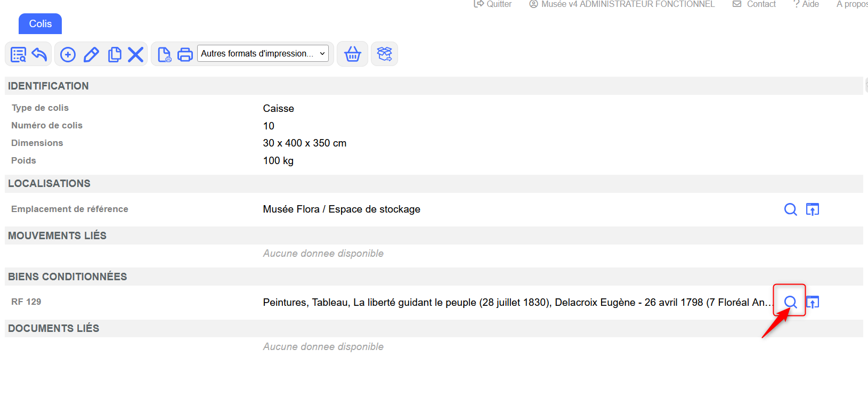Open the Contact link
Screen dimensions: 868x398
[755, 4]
